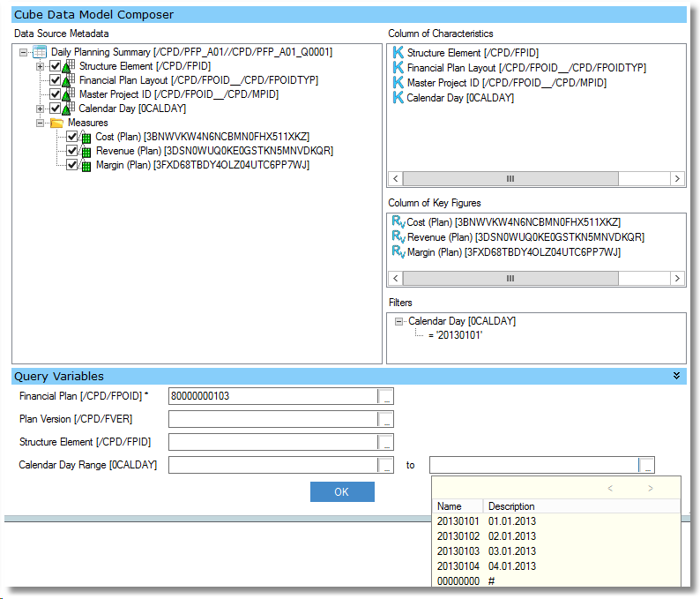Select Calendar Day [0CALDAY] in Filters panel
700x599 pixels.
tap(462, 321)
